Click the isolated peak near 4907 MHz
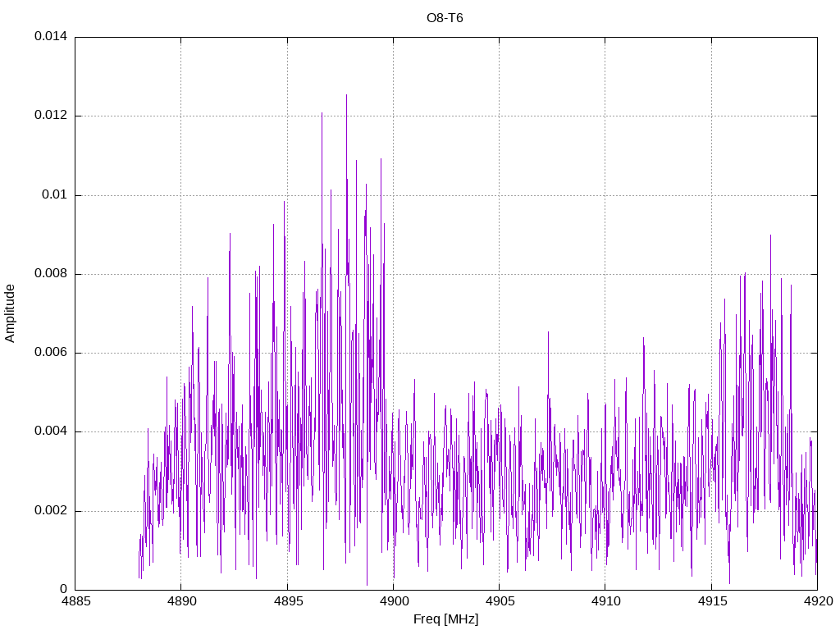 (x=548, y=334)
